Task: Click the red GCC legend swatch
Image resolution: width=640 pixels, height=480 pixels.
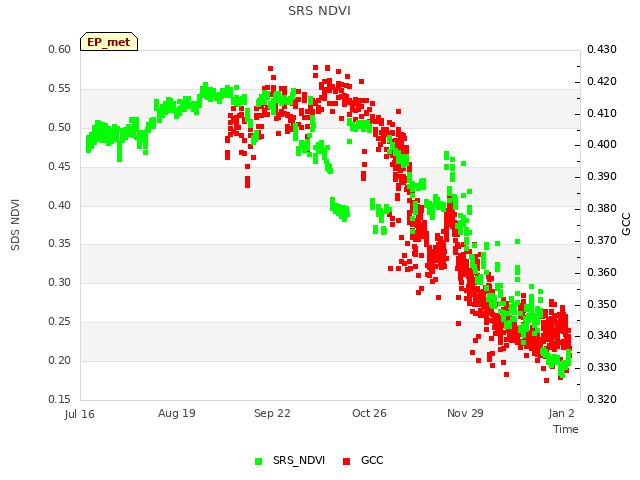Action: click(x=347, y=461)
